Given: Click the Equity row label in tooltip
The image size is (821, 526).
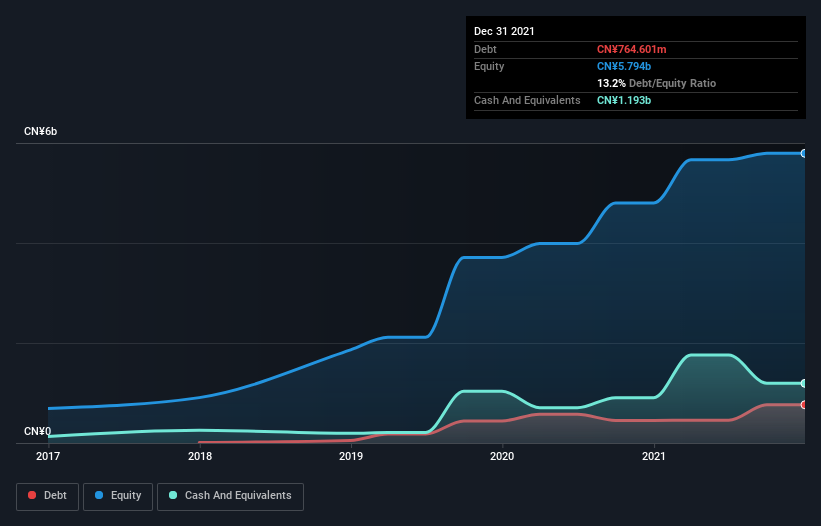Looking at the screenshot, I should point(489,66).
